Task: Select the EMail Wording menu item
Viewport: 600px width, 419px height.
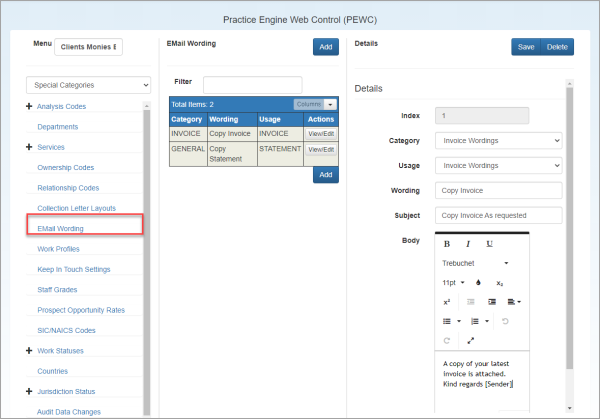Action: tap(60, 228)
